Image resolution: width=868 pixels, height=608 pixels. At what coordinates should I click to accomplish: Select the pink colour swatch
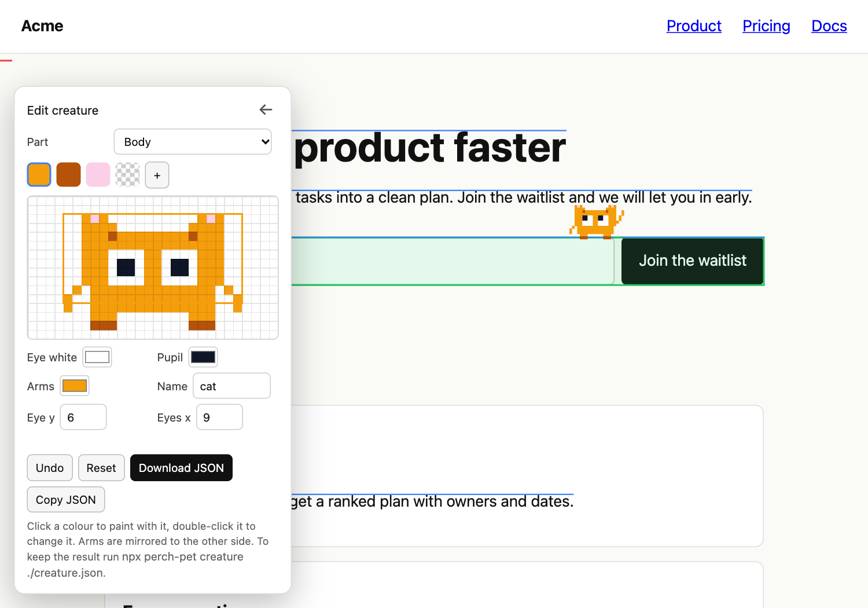tap(98, 175)
